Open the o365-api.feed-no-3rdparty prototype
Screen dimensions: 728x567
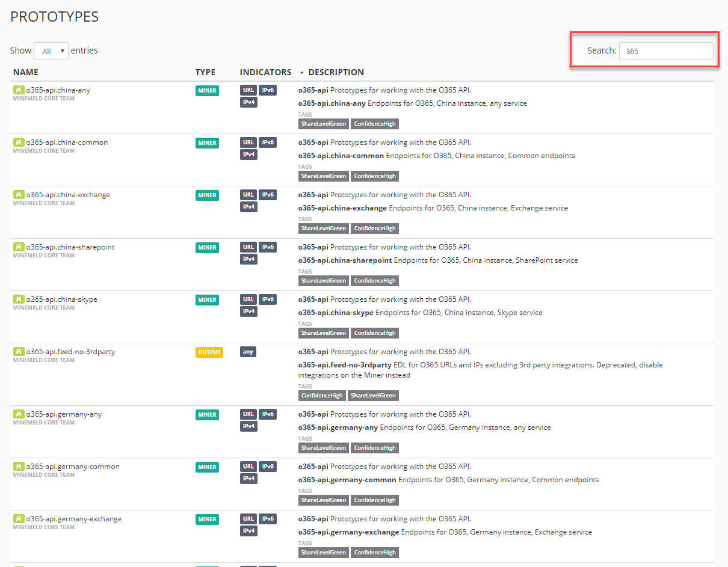[x=70, y=352]
